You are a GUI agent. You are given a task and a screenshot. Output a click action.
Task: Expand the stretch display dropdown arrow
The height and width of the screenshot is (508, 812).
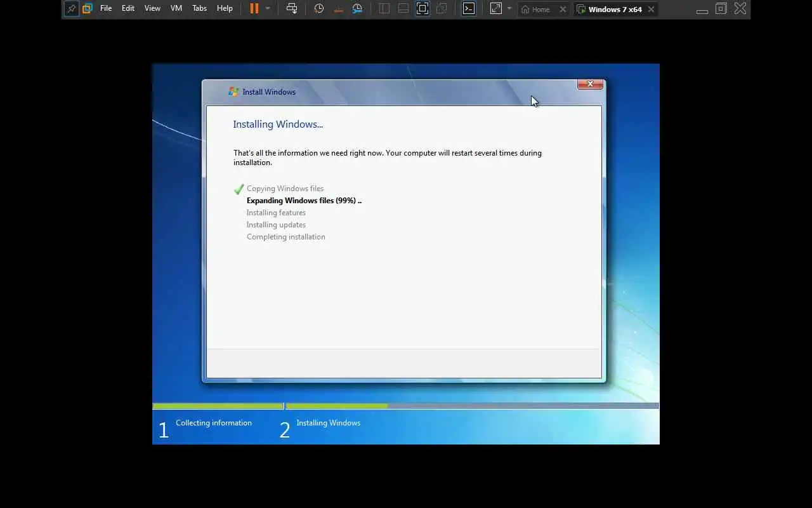click(x=509, y=9)
